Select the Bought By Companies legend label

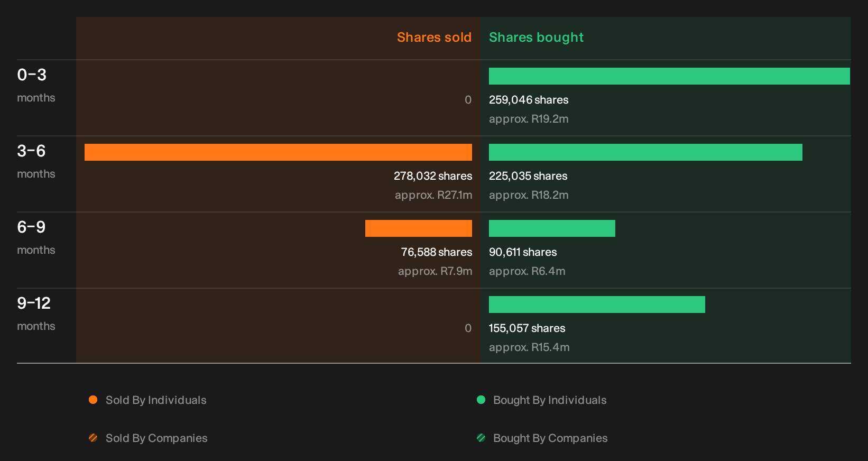click(550, 438)
